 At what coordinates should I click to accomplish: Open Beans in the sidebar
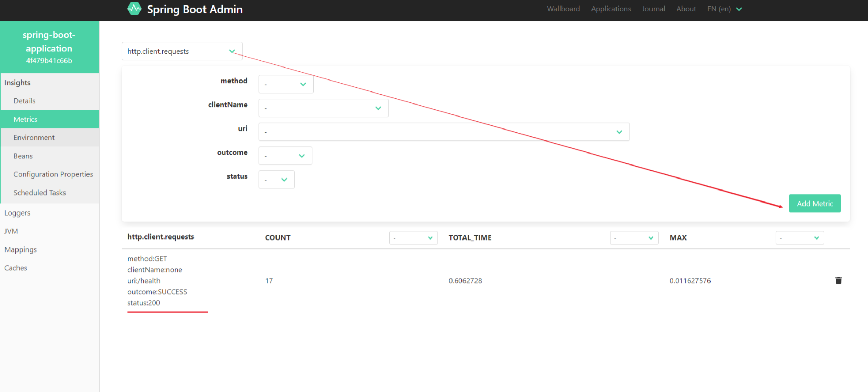point(50,156)
